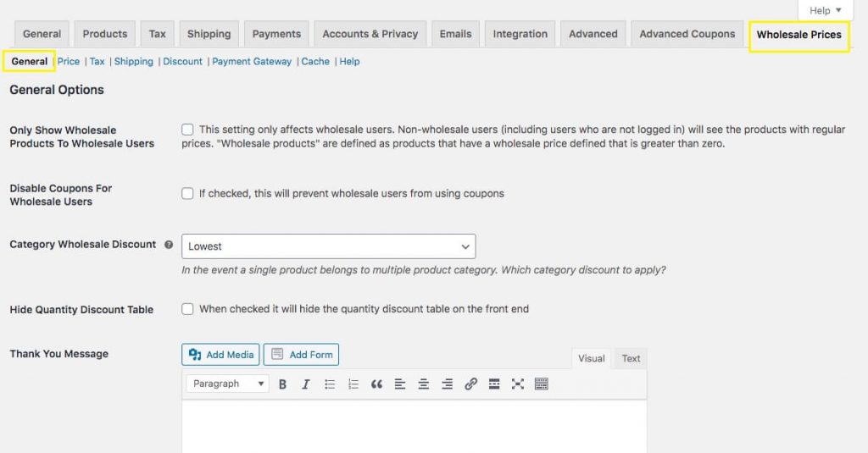
Task: Enable fullscreen editor mode icon
Action: (x=518, y=384)
